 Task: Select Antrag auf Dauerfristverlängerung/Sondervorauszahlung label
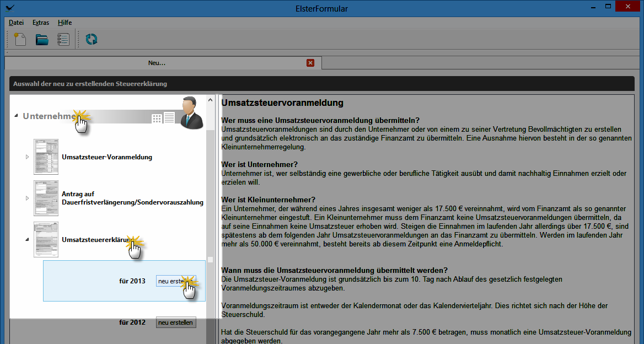point(133,198)
